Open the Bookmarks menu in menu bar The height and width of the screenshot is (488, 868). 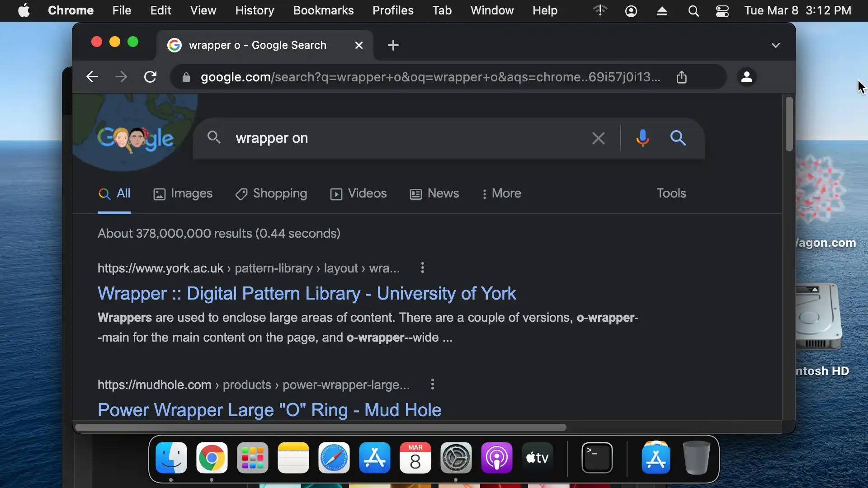pyautogui.click(x=323, y=10)
